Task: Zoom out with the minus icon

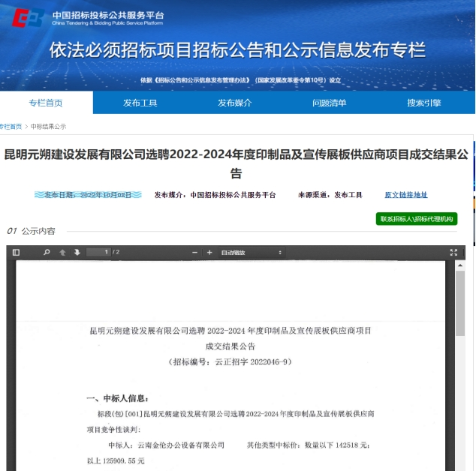Action: point(195,253)
